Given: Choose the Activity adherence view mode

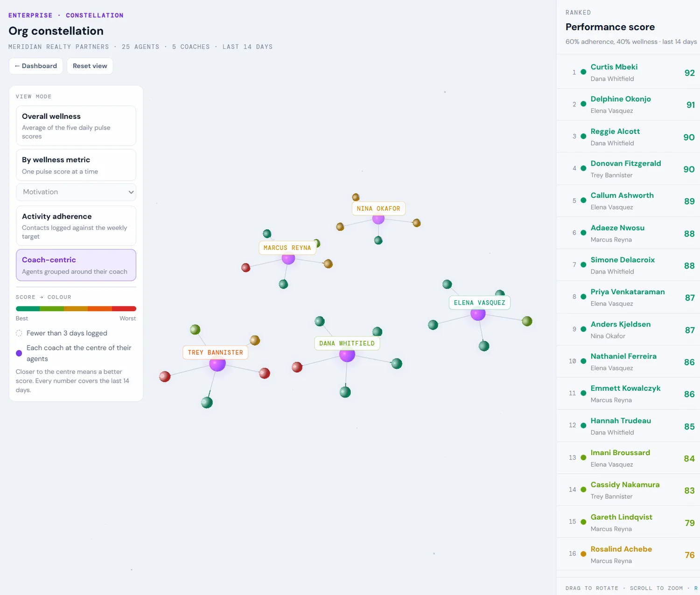Looking at the screenshot, I should pos(76,226).
